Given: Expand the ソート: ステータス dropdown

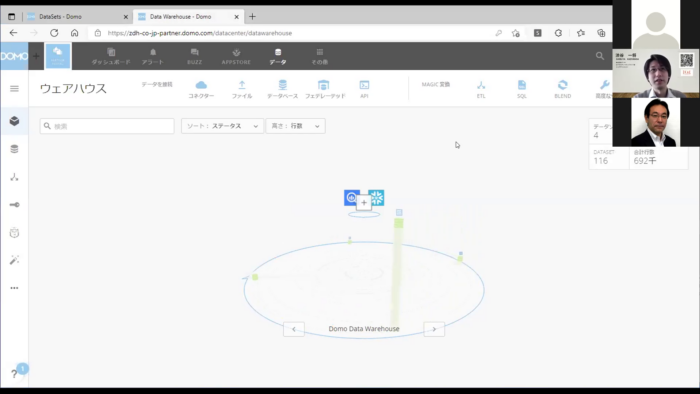Looking at the screenshot, I should pyautogui.click(x=222, y=126).
